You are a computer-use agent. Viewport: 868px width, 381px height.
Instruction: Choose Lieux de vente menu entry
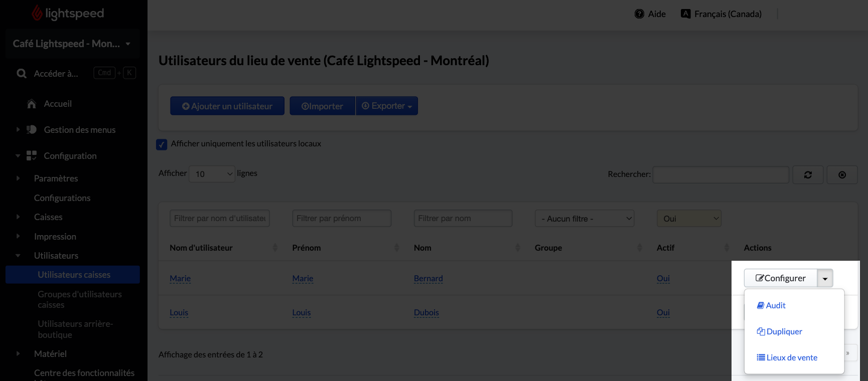[787, 357]
